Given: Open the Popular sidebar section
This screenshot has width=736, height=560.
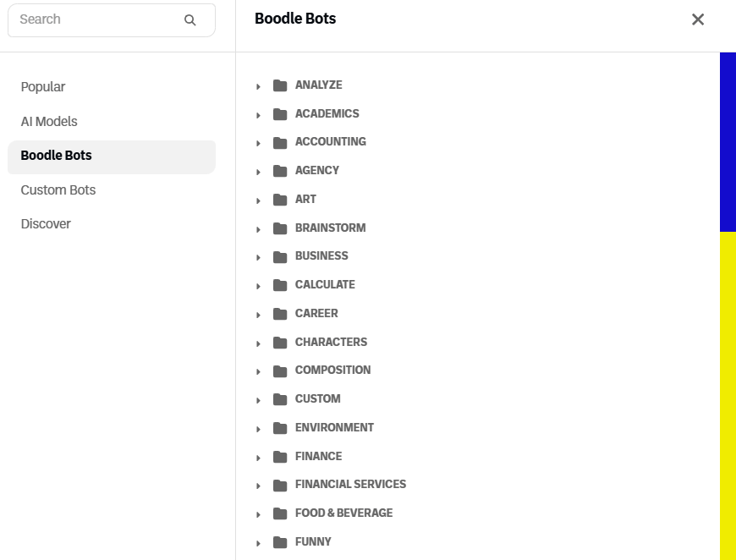Looking at the screenshot, I should click(x=43, y=87).
